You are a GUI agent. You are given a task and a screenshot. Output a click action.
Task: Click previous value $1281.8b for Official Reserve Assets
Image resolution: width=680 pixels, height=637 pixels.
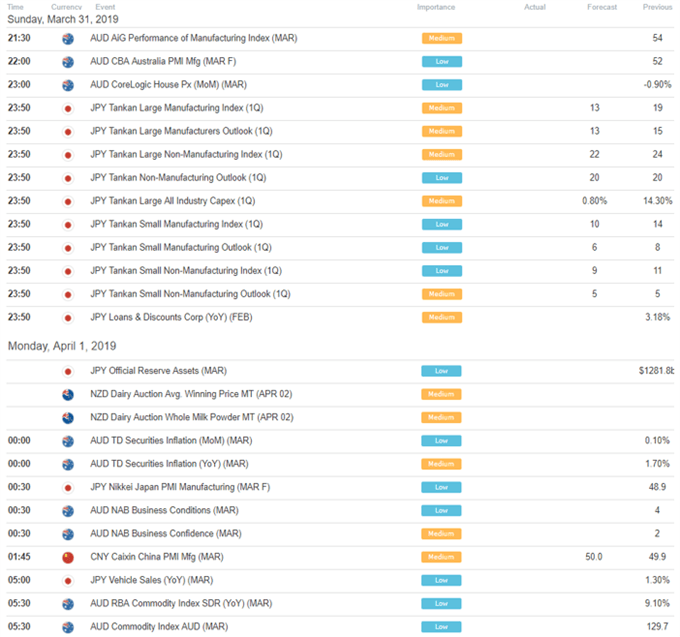tap(657, 371)
